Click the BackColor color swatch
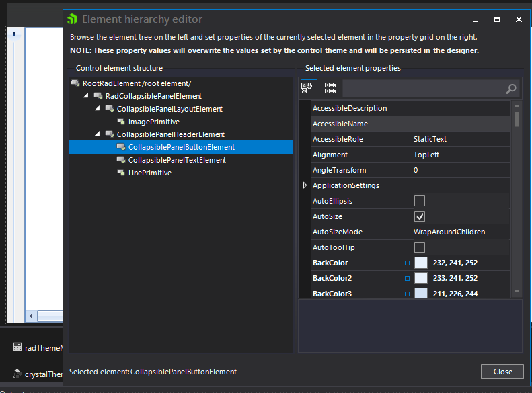532x393 pixels. (x=421, y=263)
